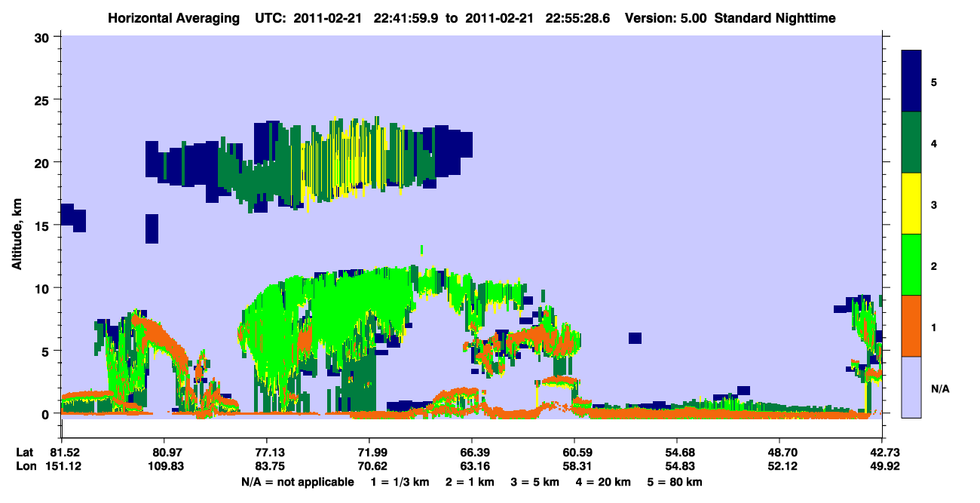The image size is (980, 503).
Task: Click the '15' altitude tick label
Action: coord(44,225)
